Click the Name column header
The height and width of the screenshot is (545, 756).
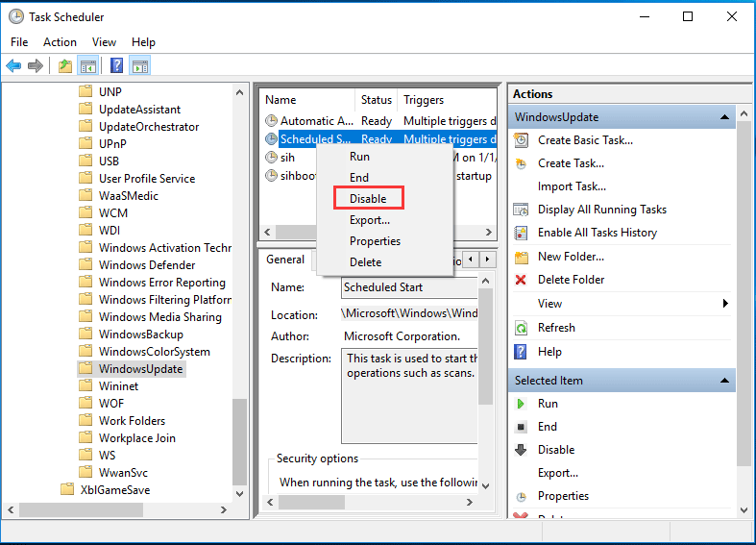(x=307, y=100)
